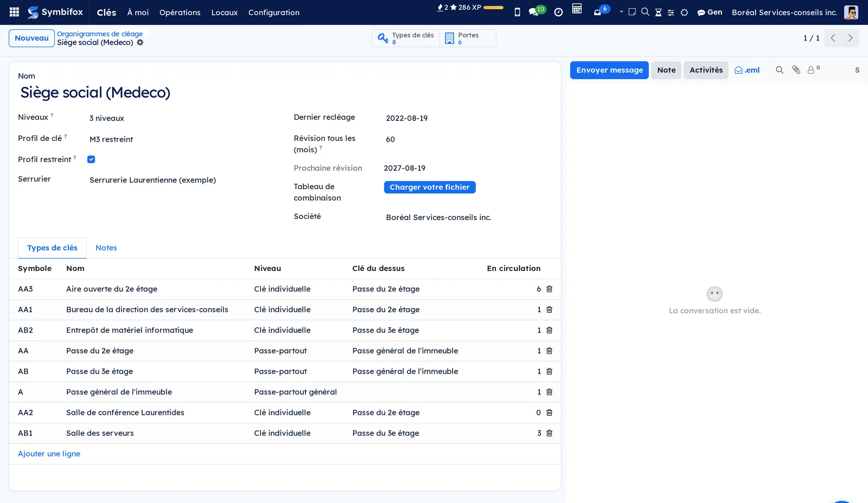This screenshot has height=503, width=868.
Task: Remove the Passe du 2e étage row
Action: coord(549,351)
